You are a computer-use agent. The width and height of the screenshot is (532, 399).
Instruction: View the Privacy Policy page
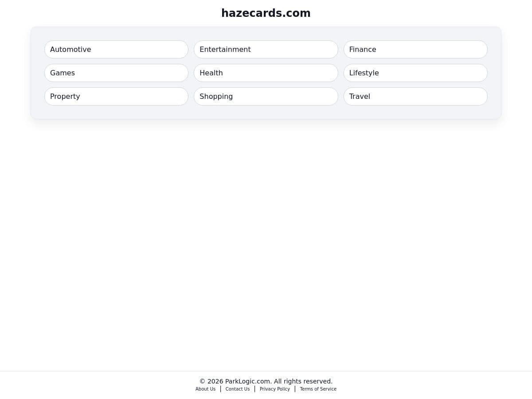click(x=274, y=389)
